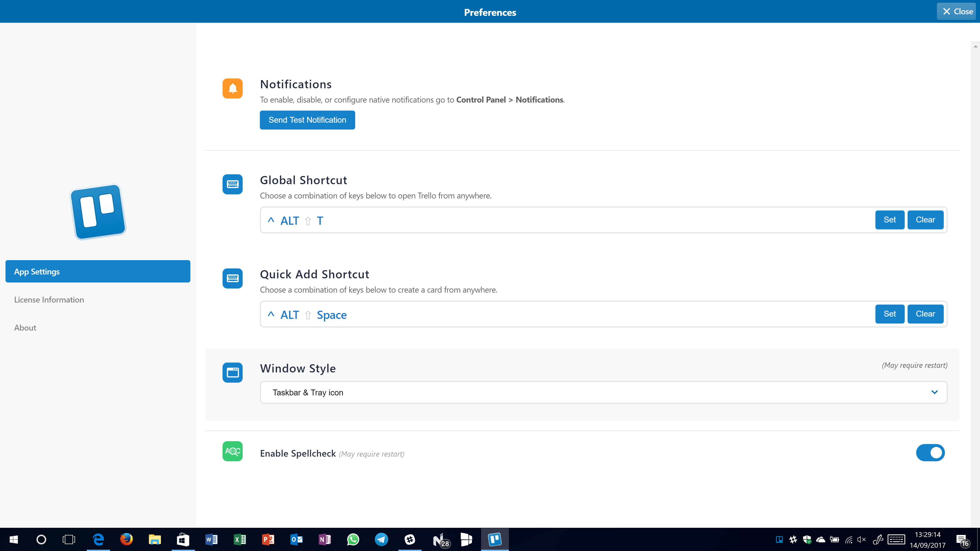Click the Quick Add Shortcut heading

click(314, 274)
